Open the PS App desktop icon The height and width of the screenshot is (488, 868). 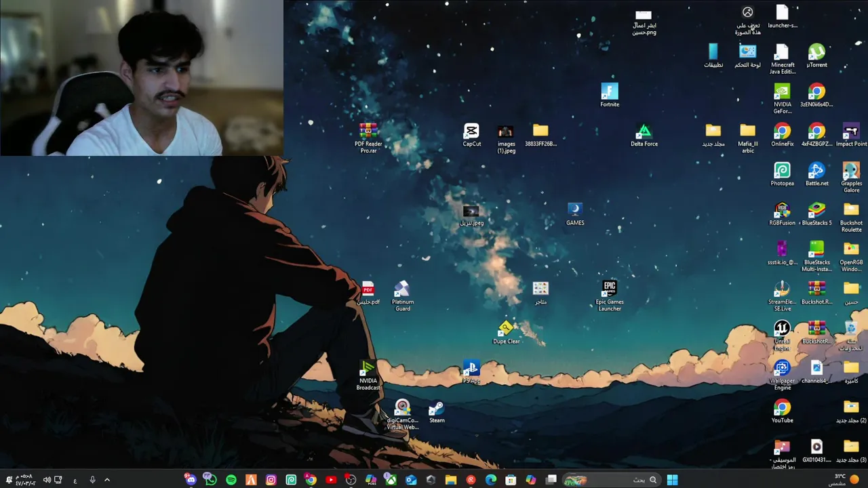[471, 371]
